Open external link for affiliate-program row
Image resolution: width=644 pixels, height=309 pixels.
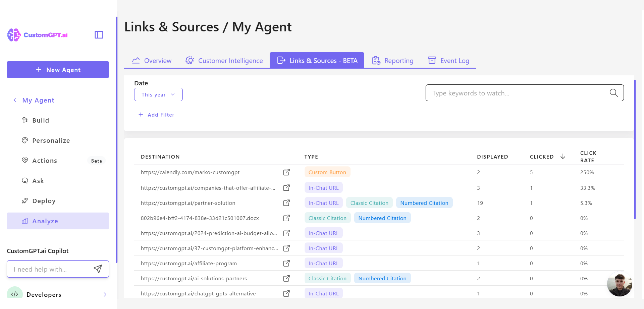click(x=286, y=263)
